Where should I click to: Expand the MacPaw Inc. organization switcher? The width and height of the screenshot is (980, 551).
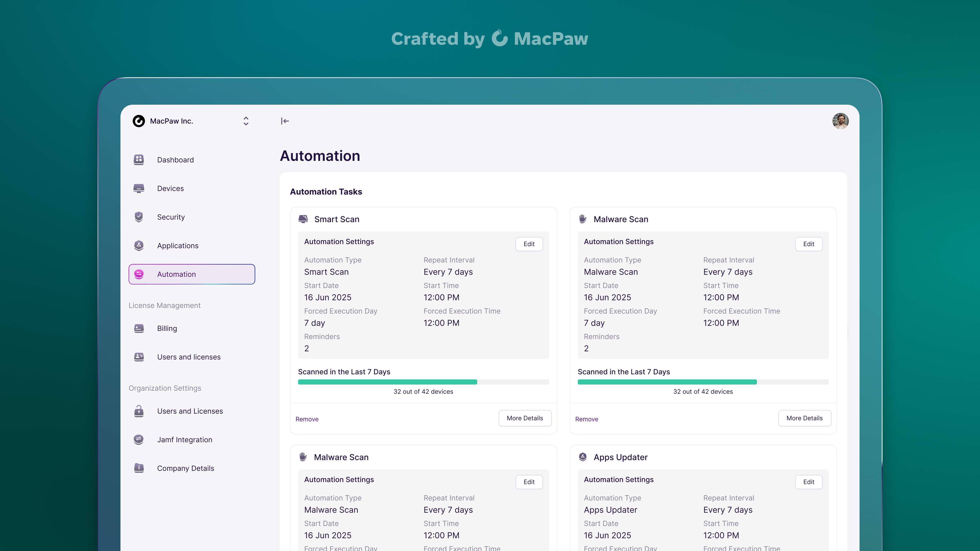pos(246,121)
